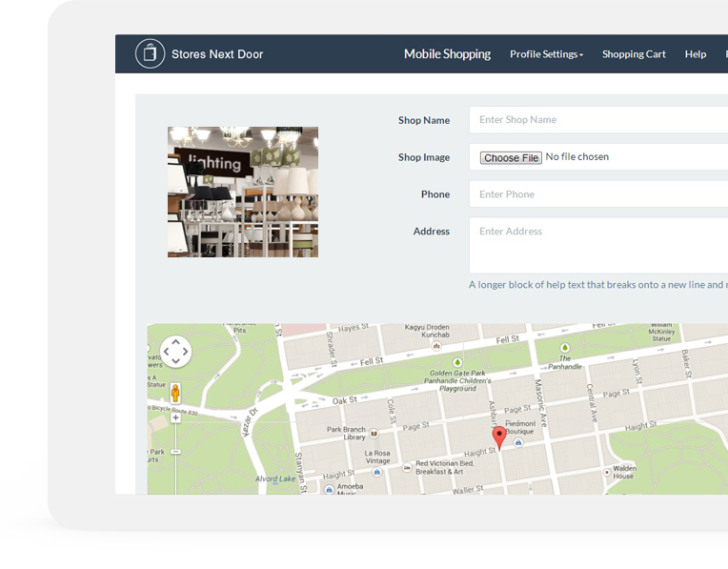Click the Shrader St street label
Image resolution: width=728 pixels, height=569 pixels.
tap(331, 348)
